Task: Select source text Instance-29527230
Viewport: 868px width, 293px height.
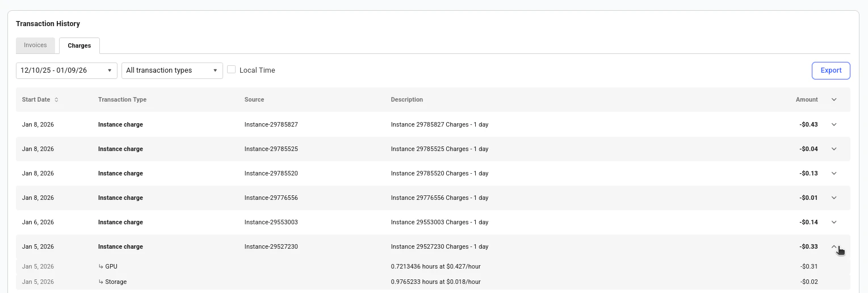Action: 271,246
